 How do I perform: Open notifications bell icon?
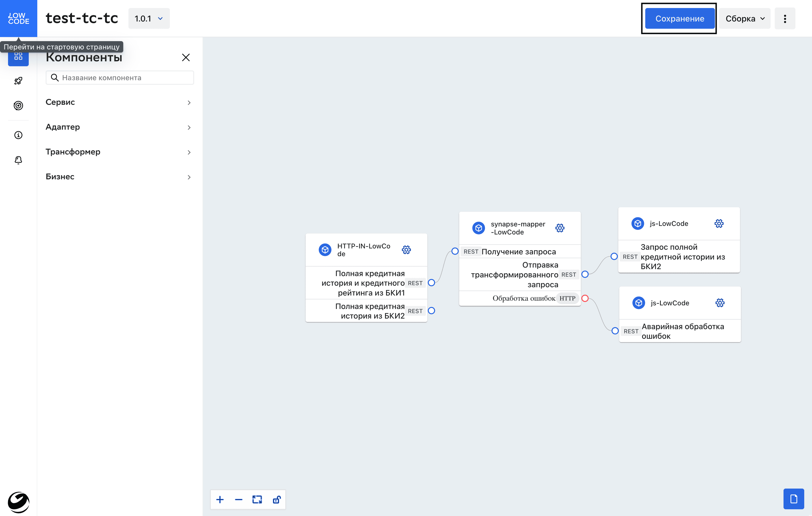(x=18, y=160)
